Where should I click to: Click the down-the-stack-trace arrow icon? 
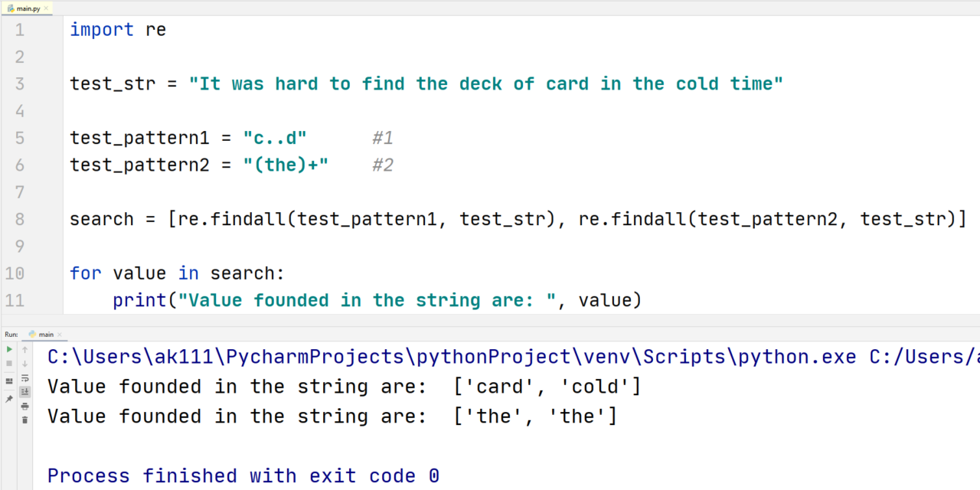point(24,364)
